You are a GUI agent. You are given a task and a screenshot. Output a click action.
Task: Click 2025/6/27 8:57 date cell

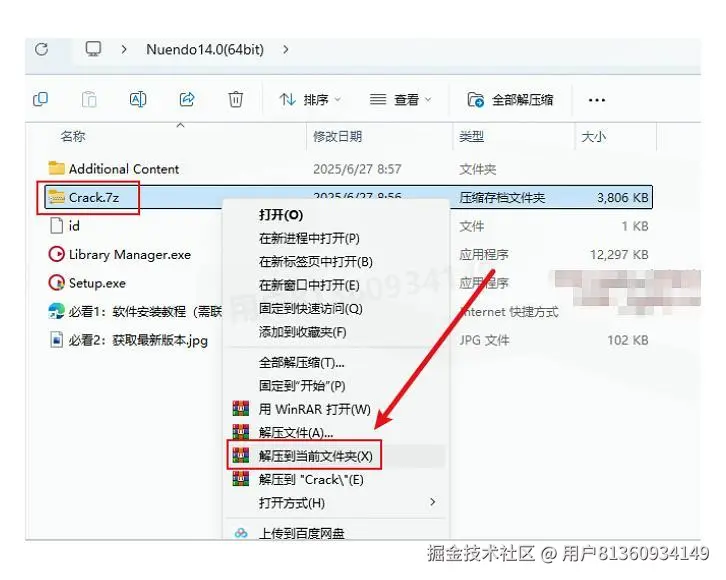click(x=357, y=169)
